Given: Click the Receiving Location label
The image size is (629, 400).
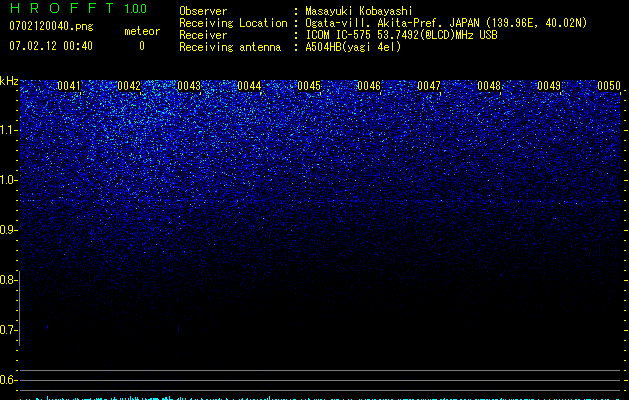Looking at the screenshot, I should 233,23.
